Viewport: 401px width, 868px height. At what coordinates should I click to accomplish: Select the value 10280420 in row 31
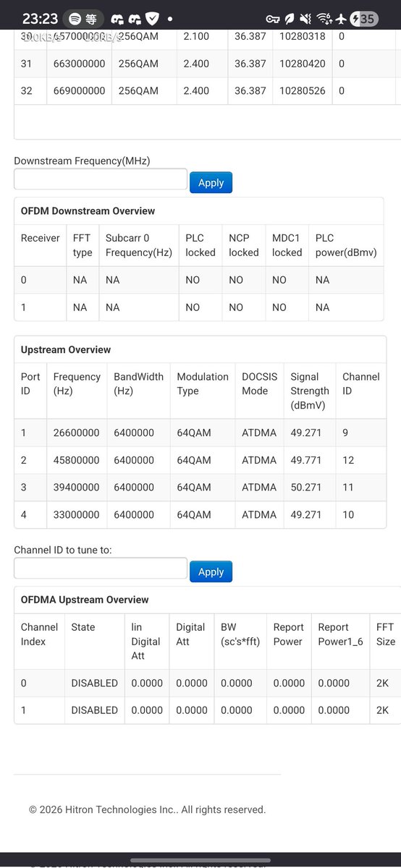click(x=304, y=64)
